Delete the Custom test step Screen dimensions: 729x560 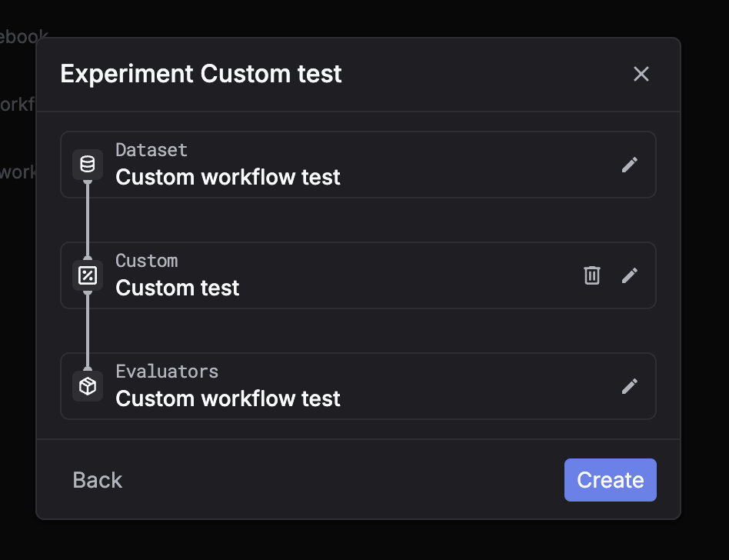(x=591, y=275)
